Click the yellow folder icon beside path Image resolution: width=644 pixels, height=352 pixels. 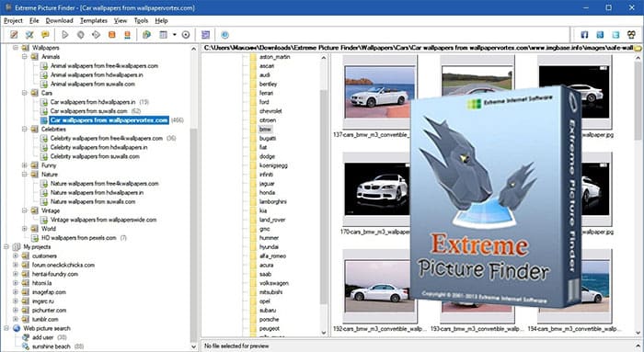[x=638, y=48]
